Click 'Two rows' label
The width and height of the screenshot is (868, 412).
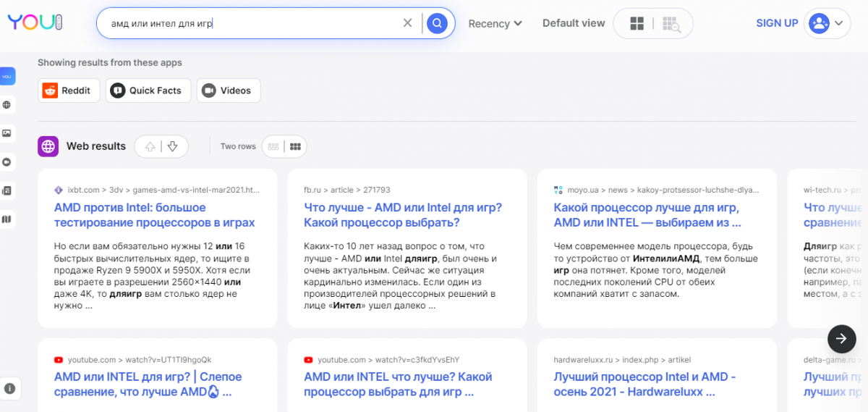238,146
